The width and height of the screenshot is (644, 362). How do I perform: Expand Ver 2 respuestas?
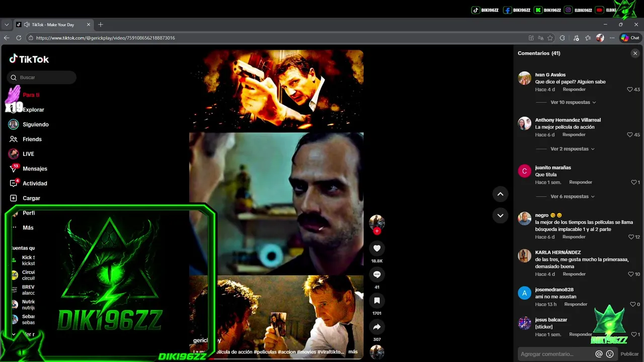pos(573,149)
